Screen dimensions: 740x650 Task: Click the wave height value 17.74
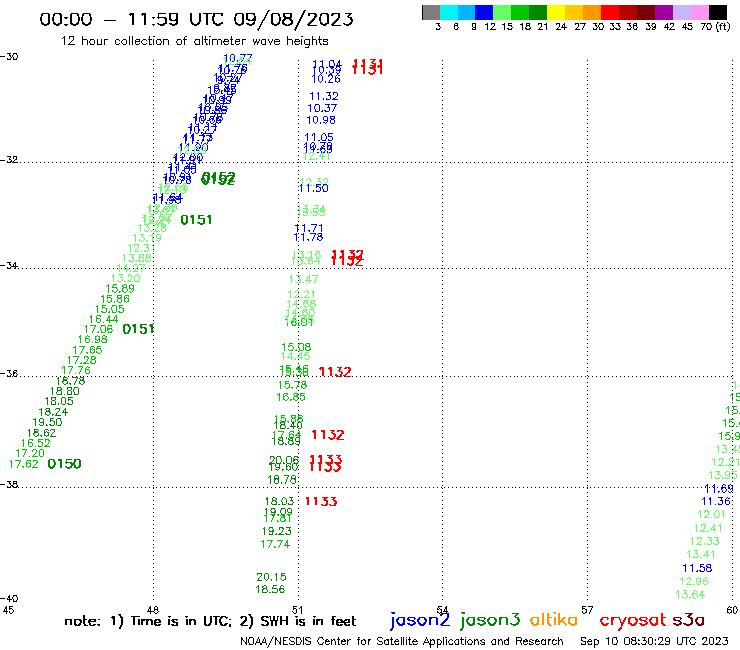point(275,544)
